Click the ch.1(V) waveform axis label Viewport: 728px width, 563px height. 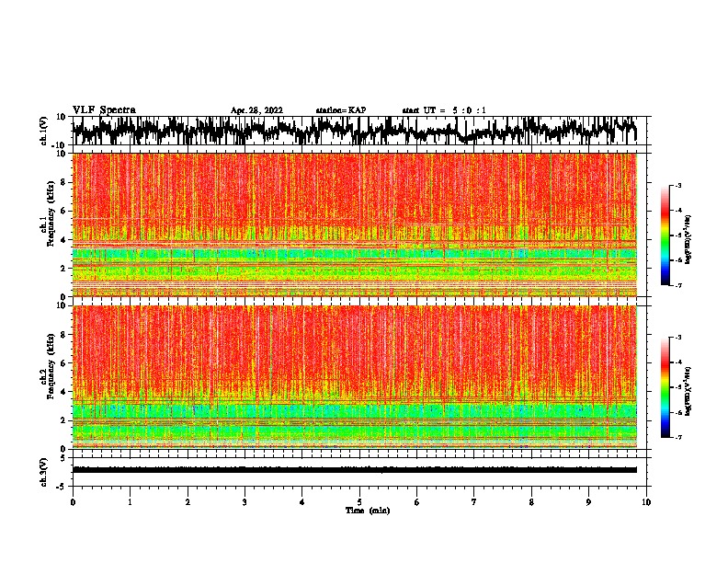[44, 131]
